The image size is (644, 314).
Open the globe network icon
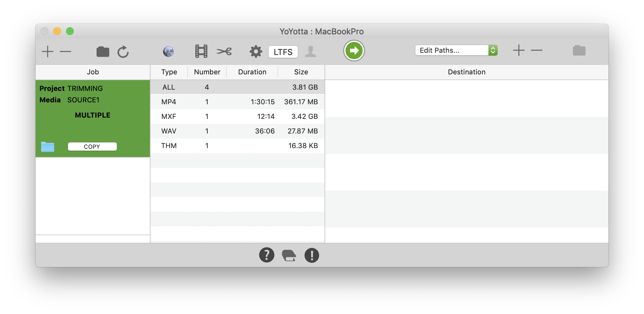coord(168,51)
